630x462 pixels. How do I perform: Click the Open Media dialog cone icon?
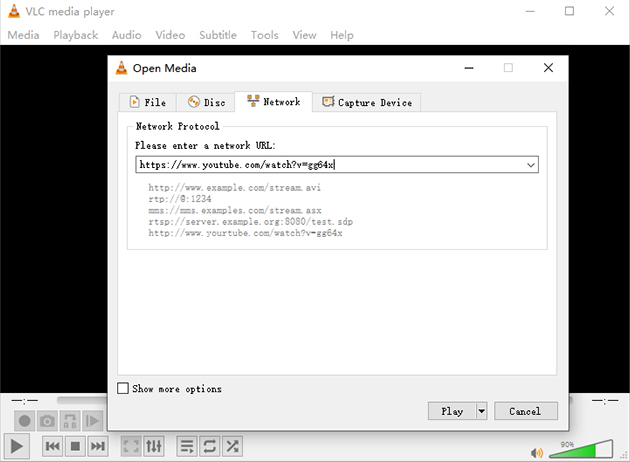click(121, 68)
